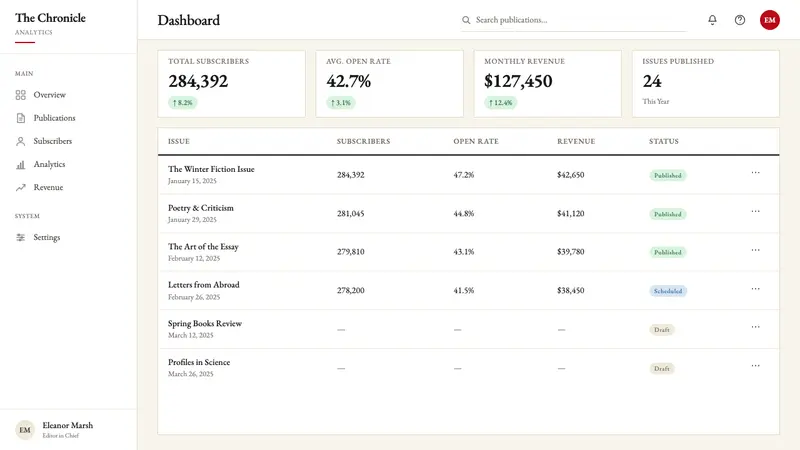800x450 pixels.
Task: Click the 8.2% growth badge
Action: 183,103
